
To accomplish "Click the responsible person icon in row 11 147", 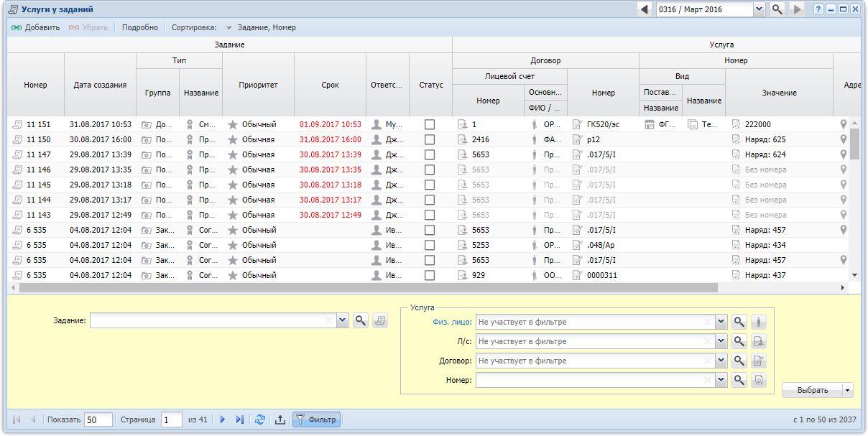I will click(377, 154).
